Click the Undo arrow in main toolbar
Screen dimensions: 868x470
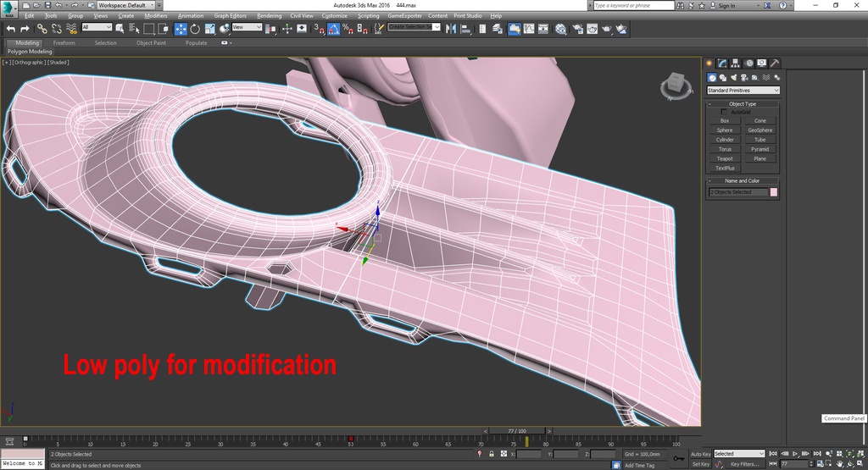pyautogui.click(x=10, y=29)
